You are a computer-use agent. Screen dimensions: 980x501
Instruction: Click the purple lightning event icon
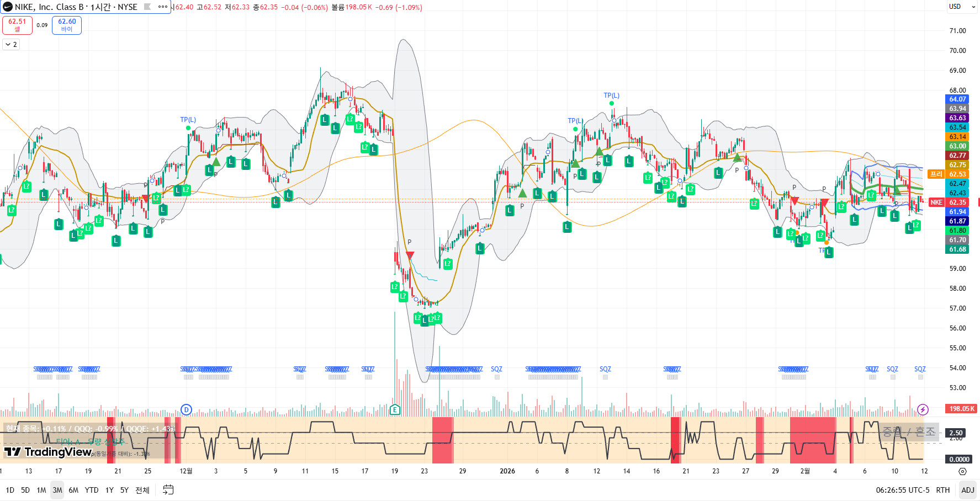click(923, 409)
